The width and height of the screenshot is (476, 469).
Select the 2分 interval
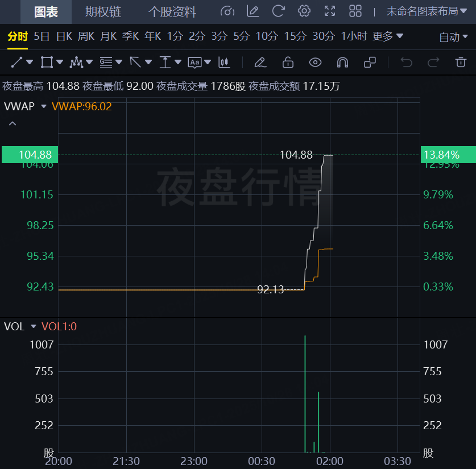tap(197, 36)
